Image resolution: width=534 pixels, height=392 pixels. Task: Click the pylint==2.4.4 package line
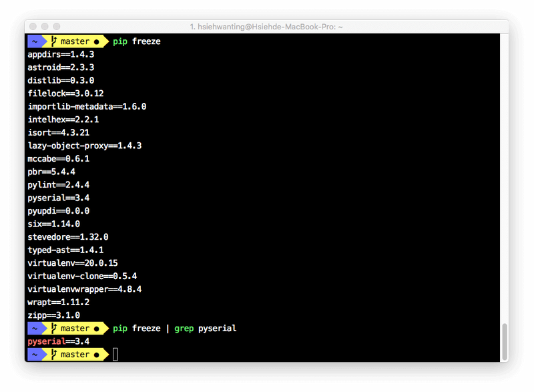tap(59, 184)
